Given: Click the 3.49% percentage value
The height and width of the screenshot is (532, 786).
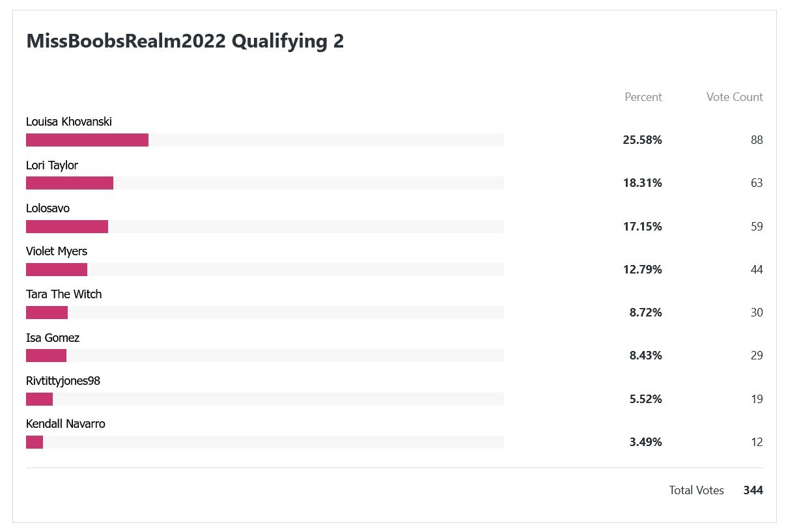Looking at the screenshot, I should tap(645, 442).
